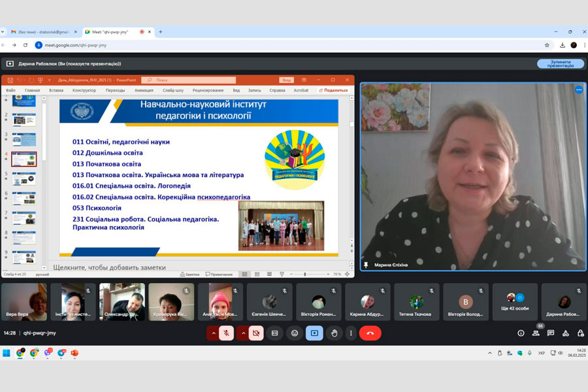Toggle the turned-off camera button
The height and width of the screenshot is (392, 588).
click(256, 333)
